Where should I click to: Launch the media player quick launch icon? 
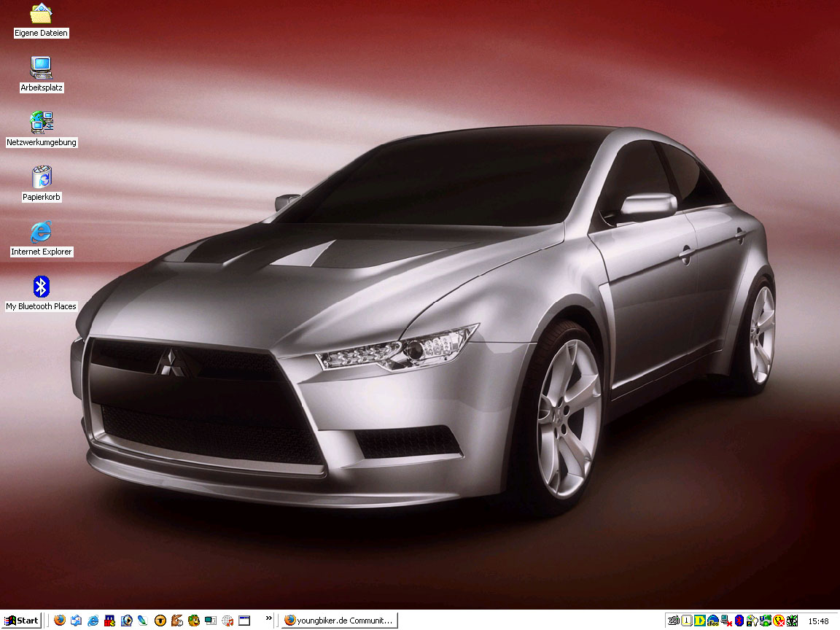(127, 621)
